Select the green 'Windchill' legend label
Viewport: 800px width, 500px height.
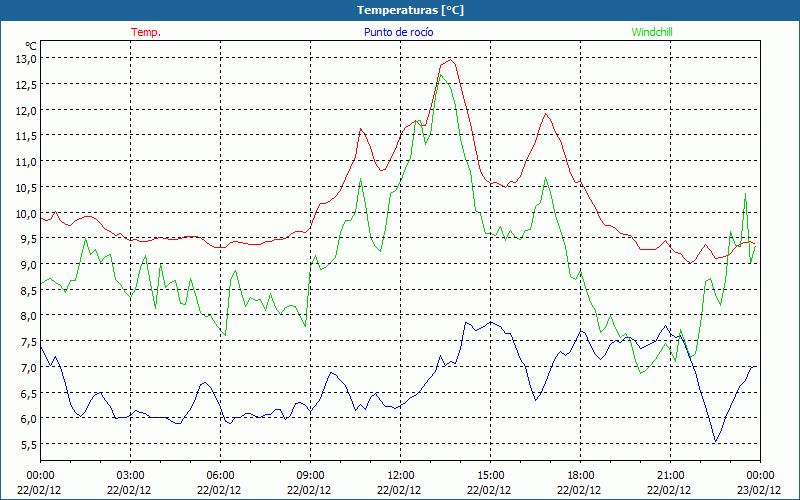652,32
